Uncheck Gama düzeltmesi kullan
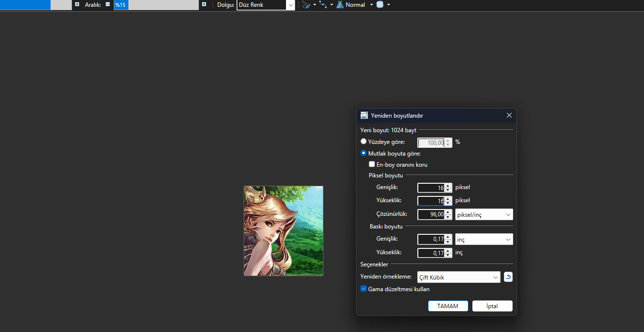Viewport: 644px width, 332px height. (x=364, y=289)
